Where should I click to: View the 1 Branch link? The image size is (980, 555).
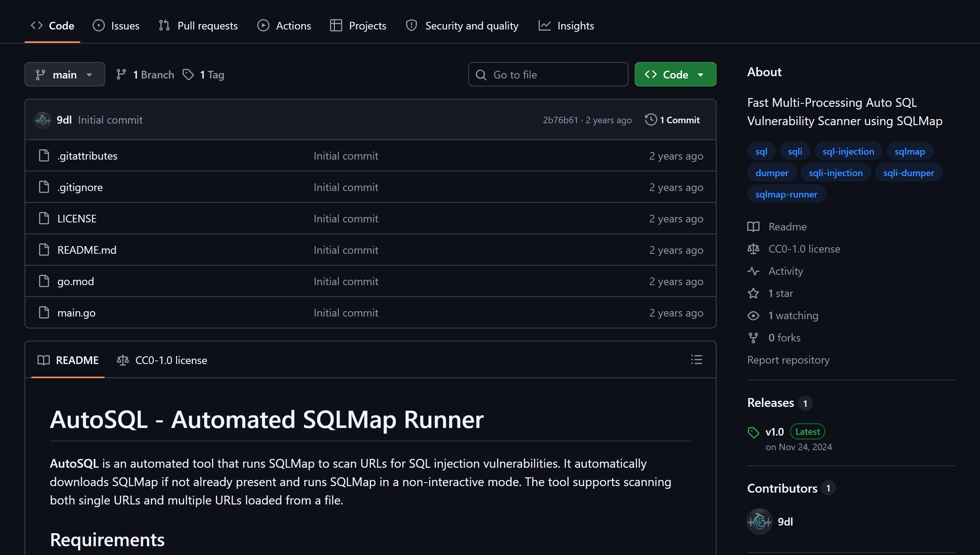(x=145, y=75)
